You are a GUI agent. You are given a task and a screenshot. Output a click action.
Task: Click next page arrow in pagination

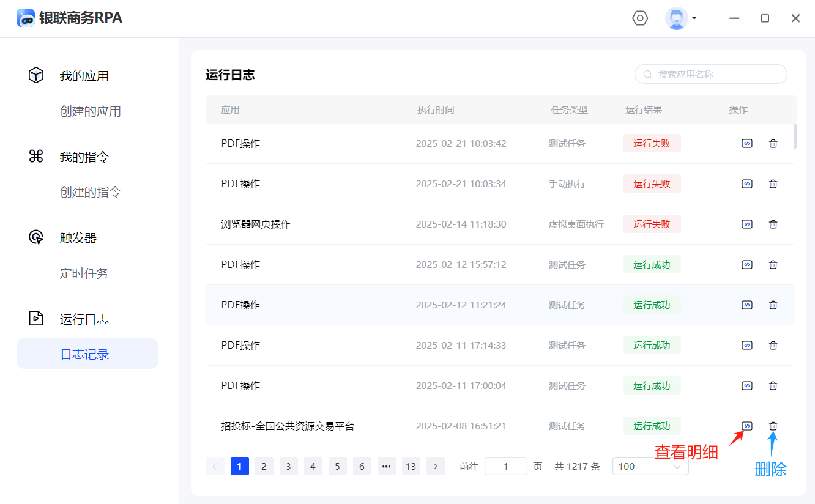pyautogui.click(x=435, y=467)
